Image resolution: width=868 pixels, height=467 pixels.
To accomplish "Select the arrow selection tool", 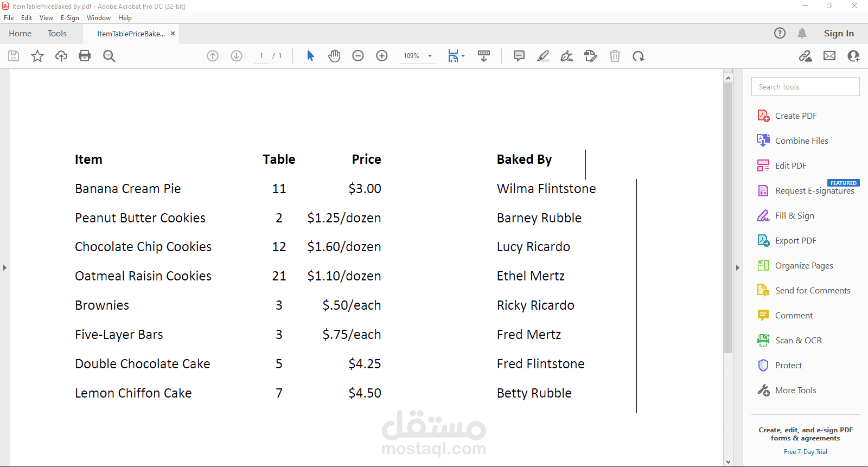I will (310, 56).
